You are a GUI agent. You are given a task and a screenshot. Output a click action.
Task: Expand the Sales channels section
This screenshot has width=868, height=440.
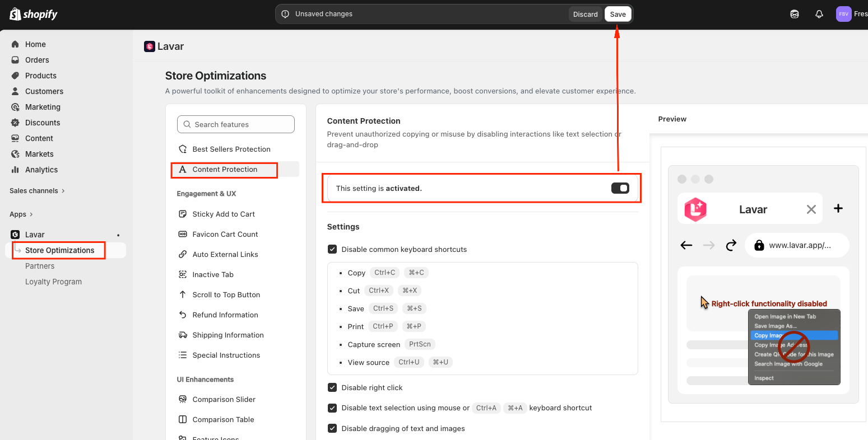click(37, 191)
